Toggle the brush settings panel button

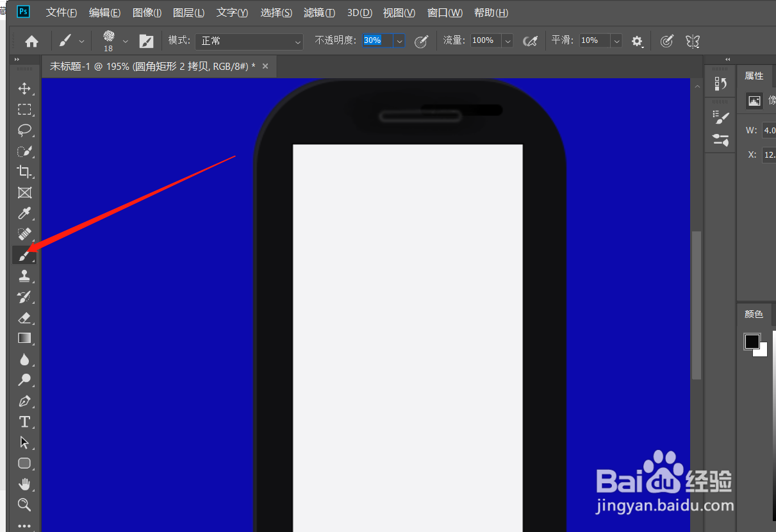point(146,41)
